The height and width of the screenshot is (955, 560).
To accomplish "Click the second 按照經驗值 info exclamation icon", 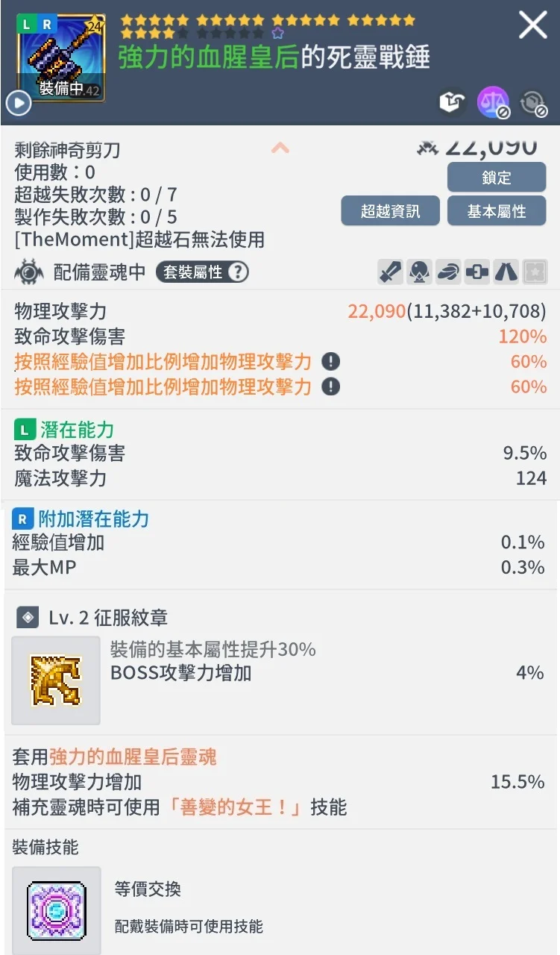I will tap(330, 386).
